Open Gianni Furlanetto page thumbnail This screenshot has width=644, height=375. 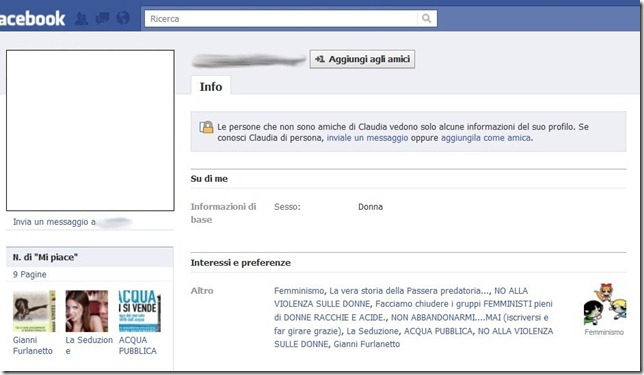pyautogui.click(x=34, y=311)
